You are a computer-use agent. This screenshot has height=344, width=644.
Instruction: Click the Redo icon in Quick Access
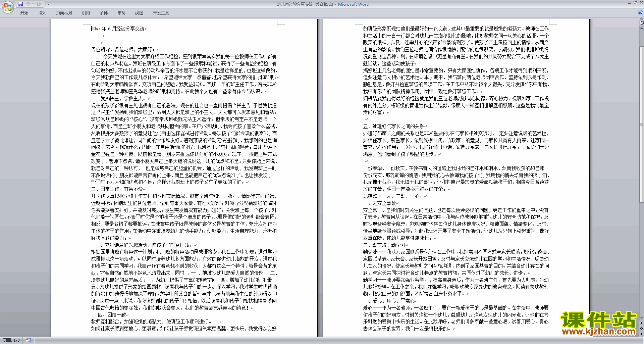point(39,4)
